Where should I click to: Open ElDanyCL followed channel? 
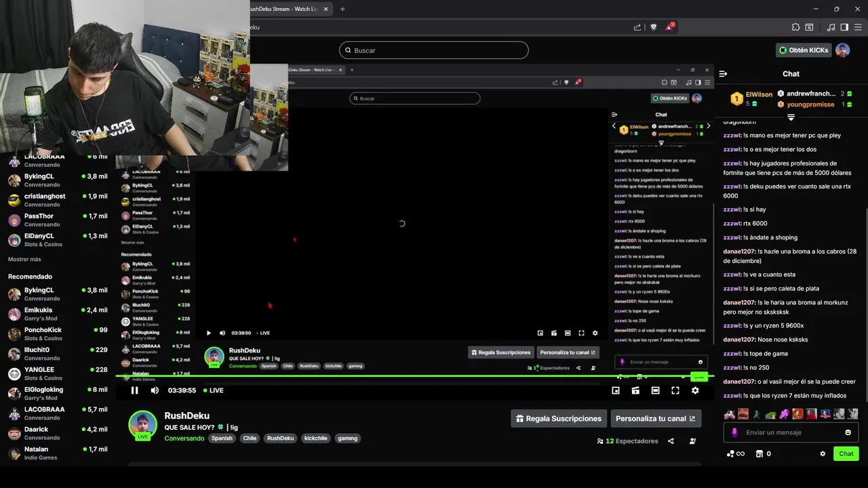[57, 240]
